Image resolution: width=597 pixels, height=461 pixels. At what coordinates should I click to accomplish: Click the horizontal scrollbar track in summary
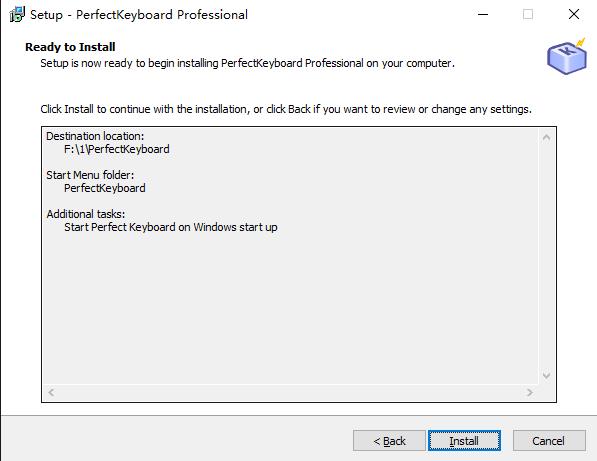coord(290,392)
